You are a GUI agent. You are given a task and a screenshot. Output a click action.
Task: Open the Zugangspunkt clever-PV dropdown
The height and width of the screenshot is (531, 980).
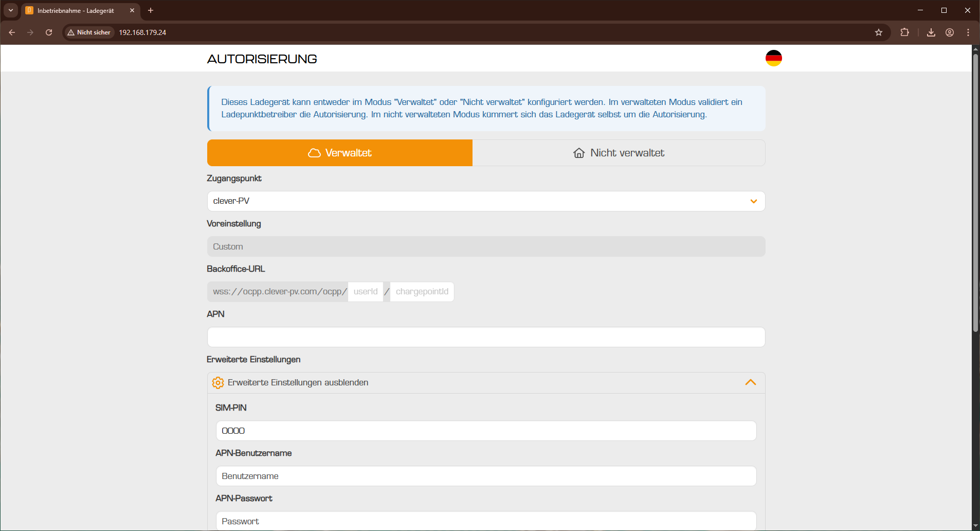[485, 201]
